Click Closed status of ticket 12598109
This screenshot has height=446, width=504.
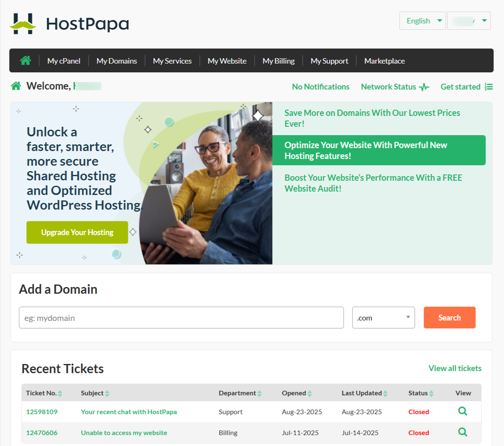[419, 412]
